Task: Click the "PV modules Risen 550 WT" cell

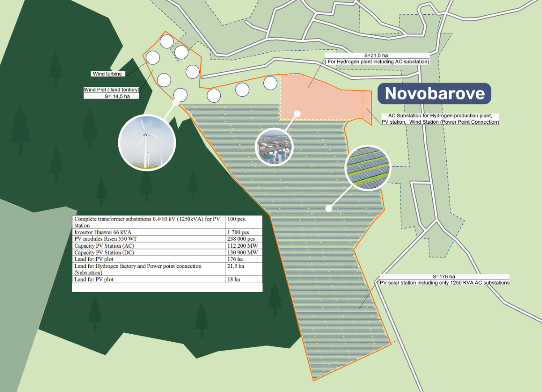Action: [149, 239]
